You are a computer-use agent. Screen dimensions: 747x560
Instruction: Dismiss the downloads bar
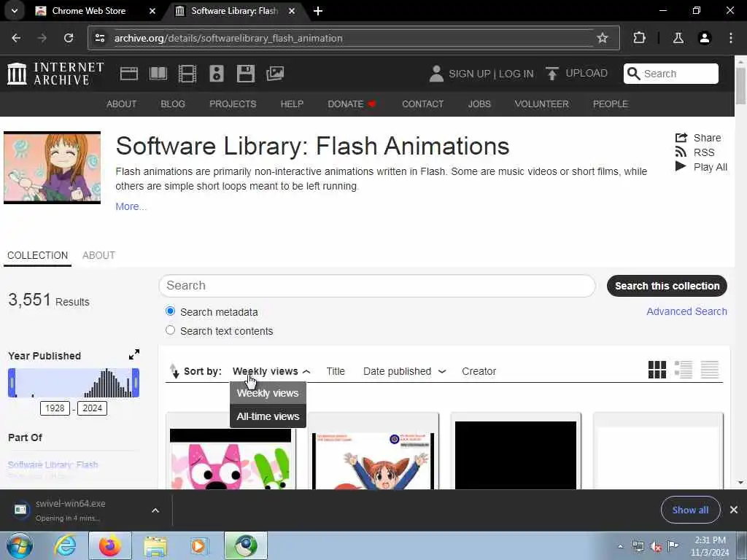[734, 510]
